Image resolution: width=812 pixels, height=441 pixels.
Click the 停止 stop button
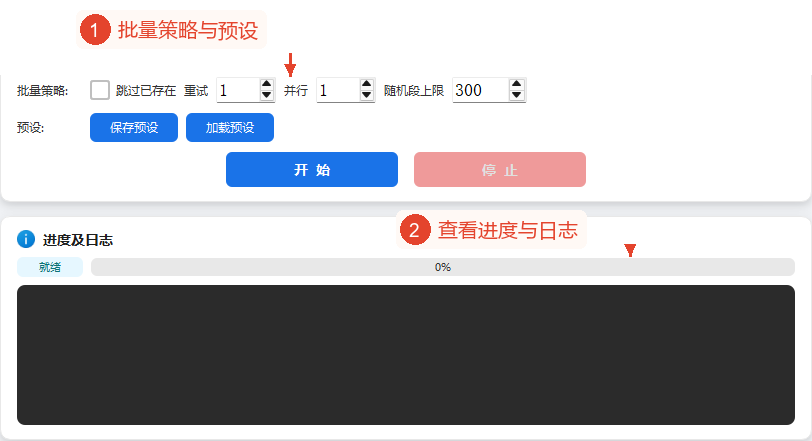pos(500,169)
